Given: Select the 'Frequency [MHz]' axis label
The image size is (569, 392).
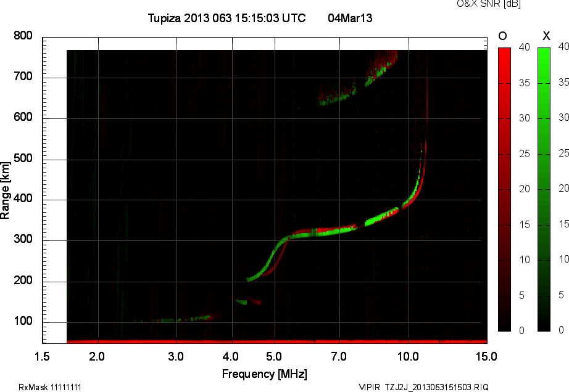Looking at the screenshot, I should coord(265,374).
